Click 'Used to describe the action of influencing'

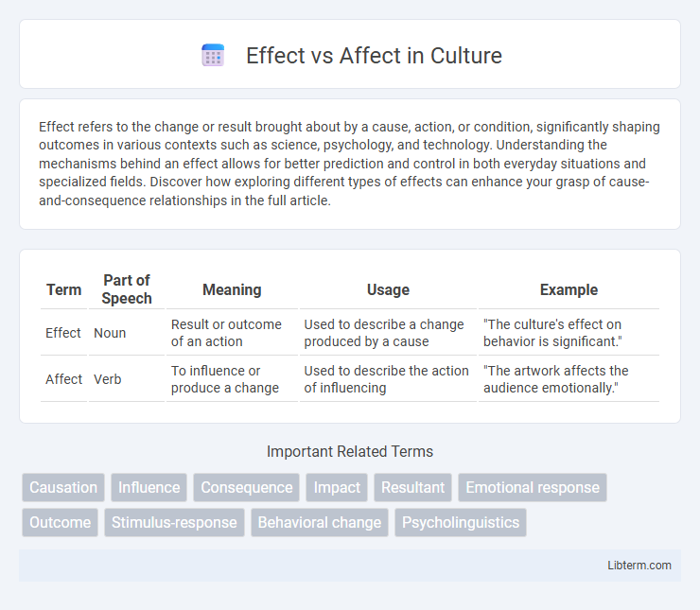[388, 379]
